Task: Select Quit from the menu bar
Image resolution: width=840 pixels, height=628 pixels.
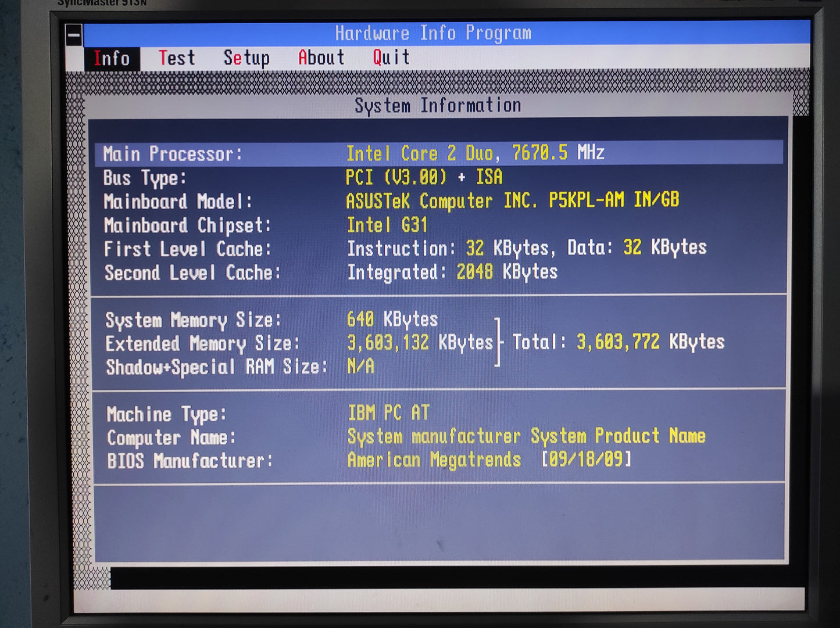Action: [391, 58]
